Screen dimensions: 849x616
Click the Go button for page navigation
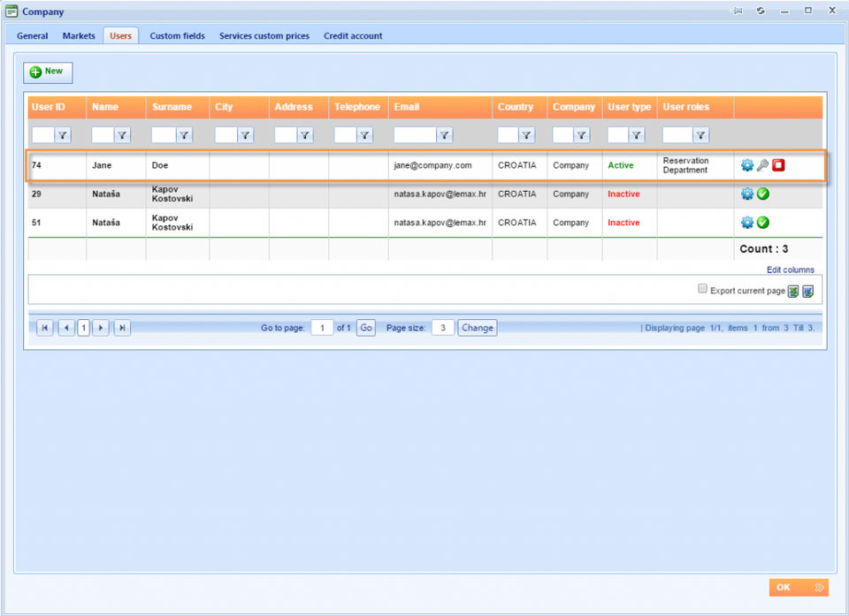coord(366,328)
